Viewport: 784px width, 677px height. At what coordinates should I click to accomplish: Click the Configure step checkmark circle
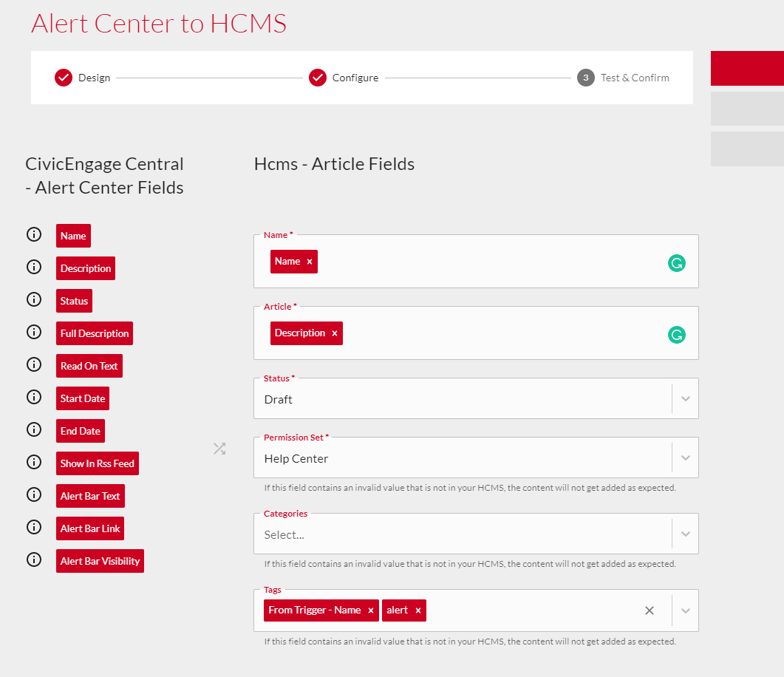[x=318, y=78]
